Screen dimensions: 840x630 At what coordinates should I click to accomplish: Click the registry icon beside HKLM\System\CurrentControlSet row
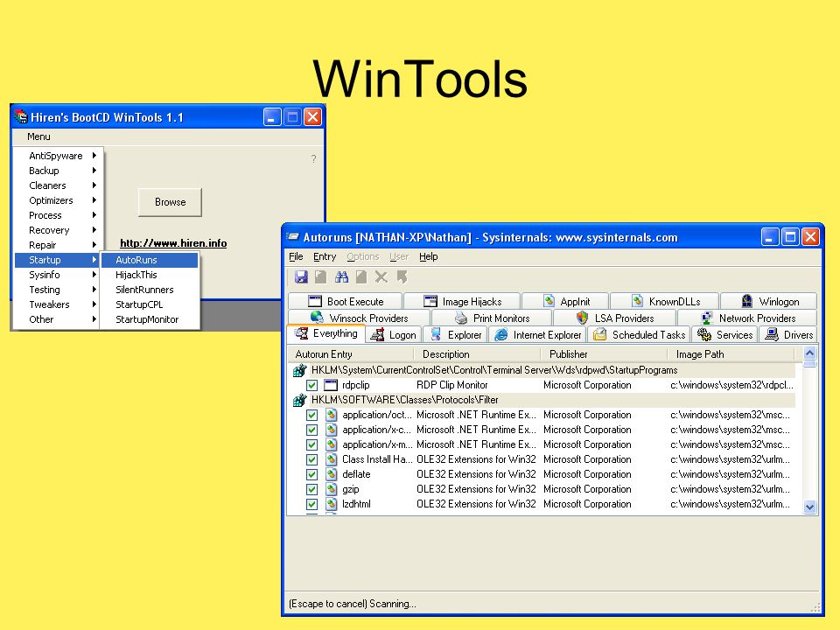tap(299, 370)
